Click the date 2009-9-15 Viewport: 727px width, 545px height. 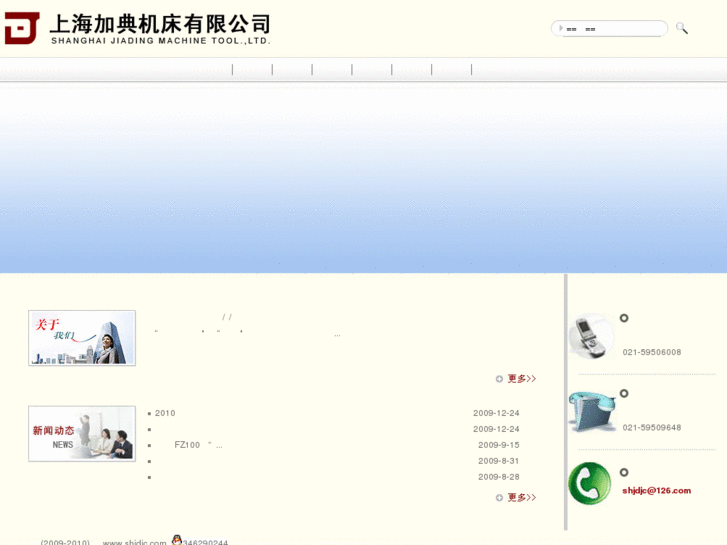pos(499,445)
